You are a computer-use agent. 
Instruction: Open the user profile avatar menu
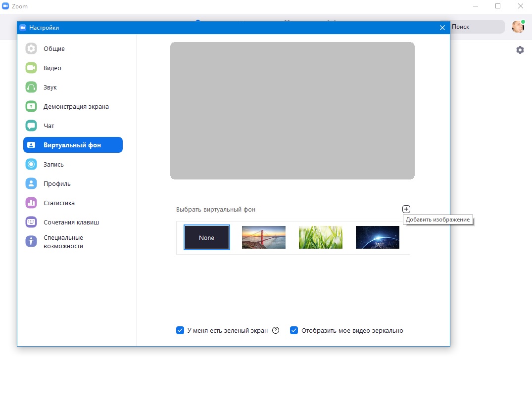tap(518, 27)
